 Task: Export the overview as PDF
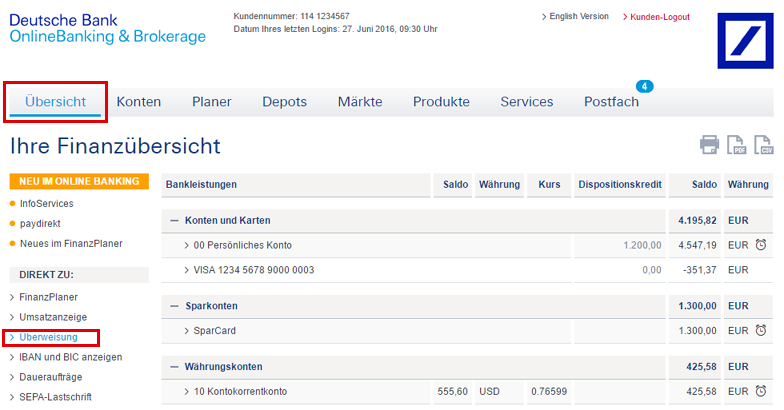click(737, 145)
